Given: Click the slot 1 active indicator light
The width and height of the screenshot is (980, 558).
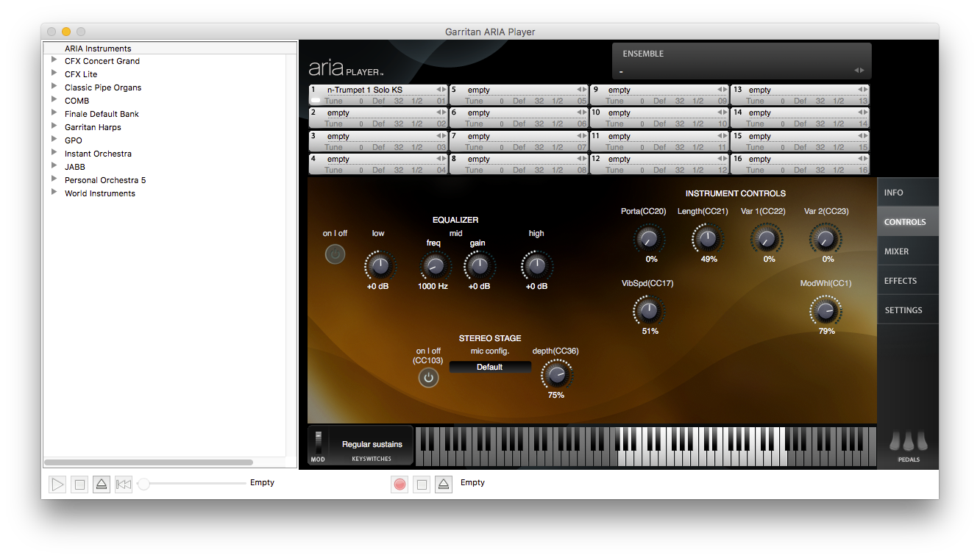Looking at the screenshot, I should click(316, 101).
